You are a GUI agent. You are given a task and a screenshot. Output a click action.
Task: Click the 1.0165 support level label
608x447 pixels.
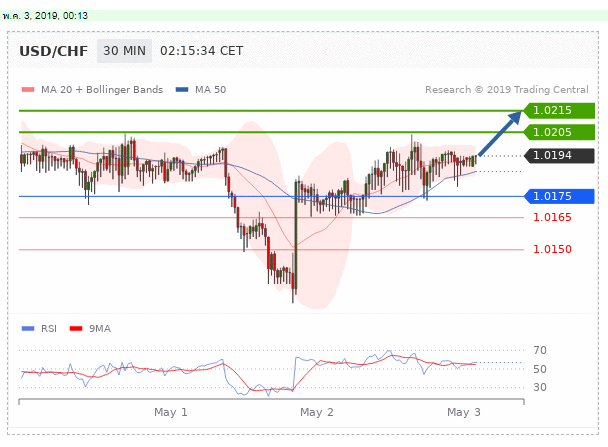coord(552,217)
